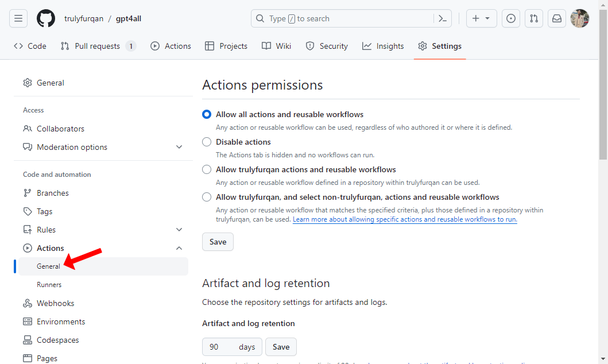Select Allow all actions and reusable workflows
Screen dimensions: 608x364
coord(207,114)
